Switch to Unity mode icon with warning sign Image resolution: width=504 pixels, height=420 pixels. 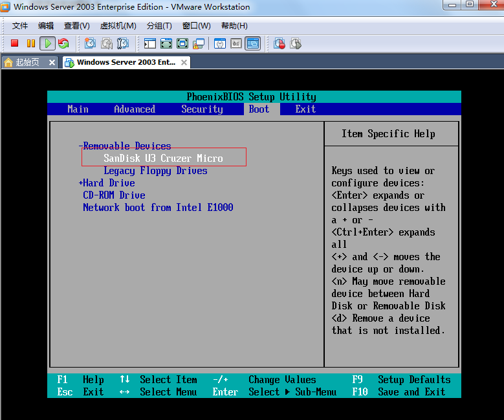pos(199,43)
